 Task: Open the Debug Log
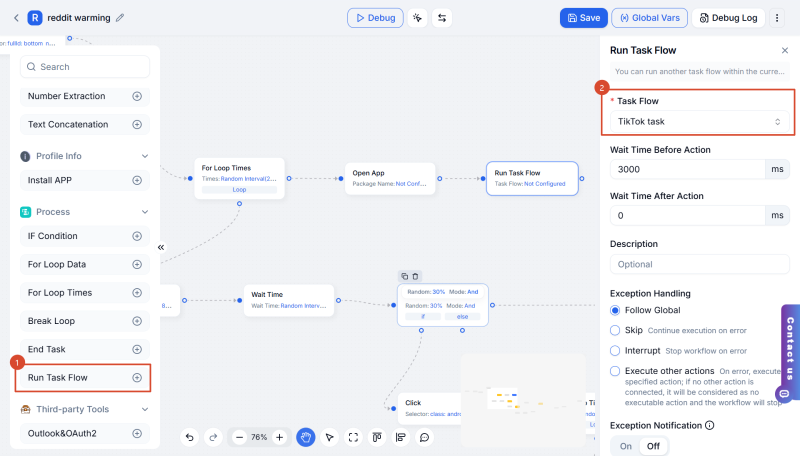click(x=728, y=18)
